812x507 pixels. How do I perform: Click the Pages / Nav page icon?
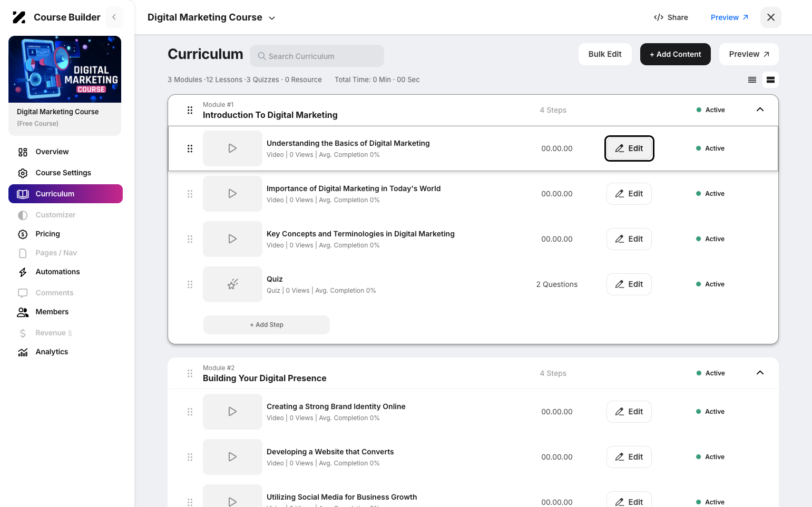pyautogui.click(x=23, y=253)
